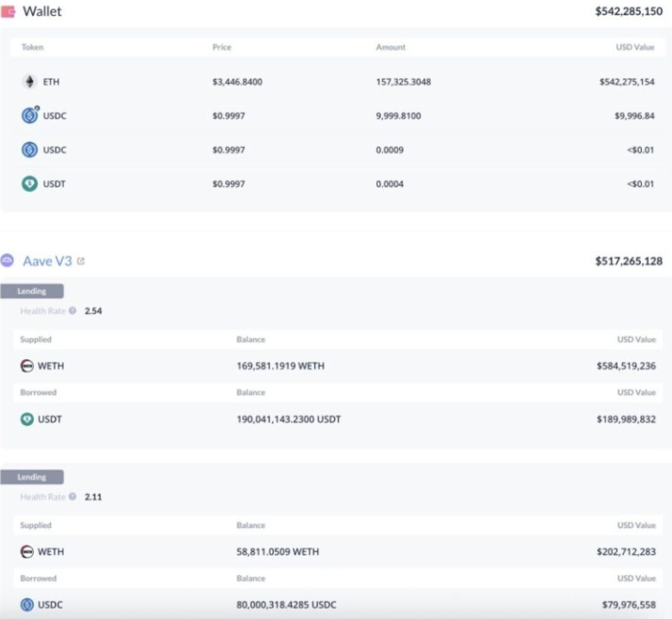Click the USDT amount 0.0004
The height and width of the screenshot is (619, 672).
(390, 183)
